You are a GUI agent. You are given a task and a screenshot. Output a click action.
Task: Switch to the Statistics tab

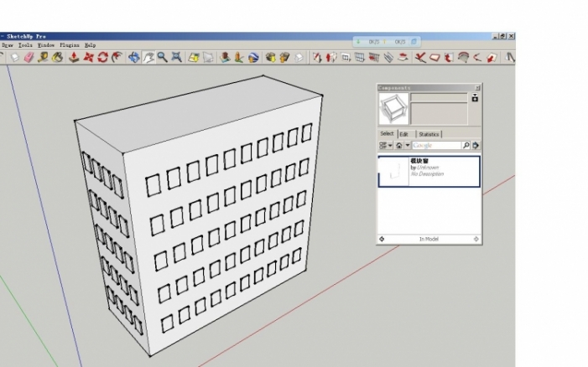(429, 134)
